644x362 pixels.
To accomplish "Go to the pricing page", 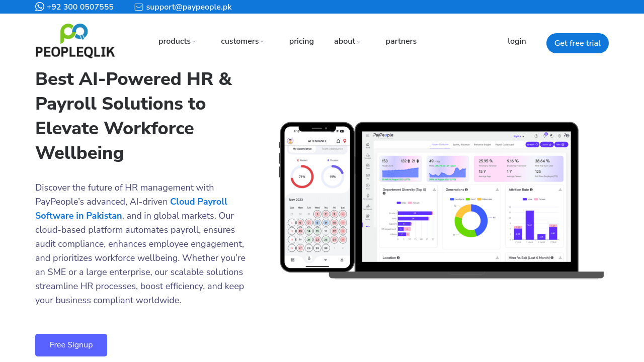I will click(301, 41).
